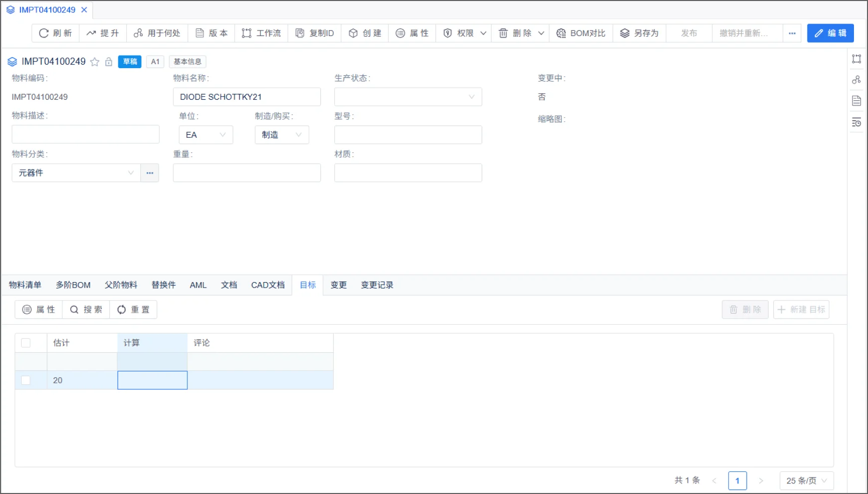
Task: Switch to the CAD文档 tab
Action: coord(268,285)
